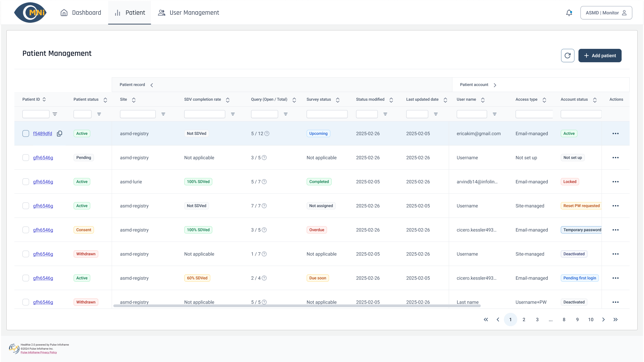Select checkbox for Consent patient row
Screen dimensions: 644x362
click(x=26, y=230)
